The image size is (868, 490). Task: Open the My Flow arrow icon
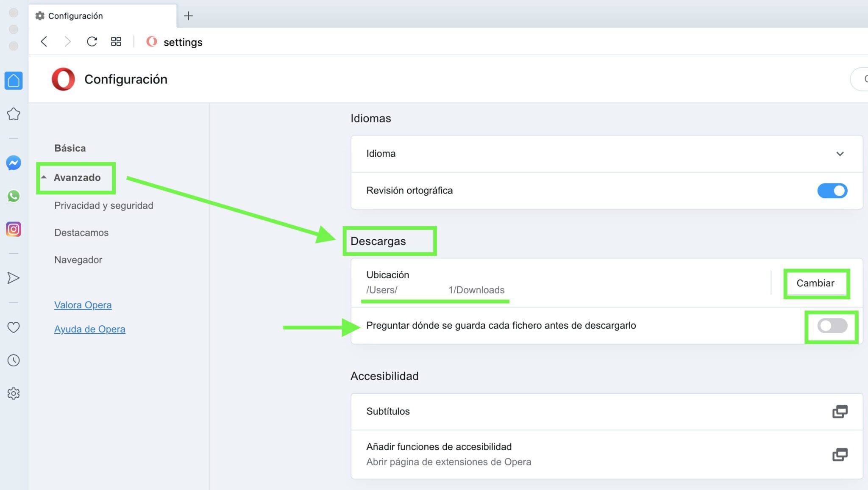[14, 278]
